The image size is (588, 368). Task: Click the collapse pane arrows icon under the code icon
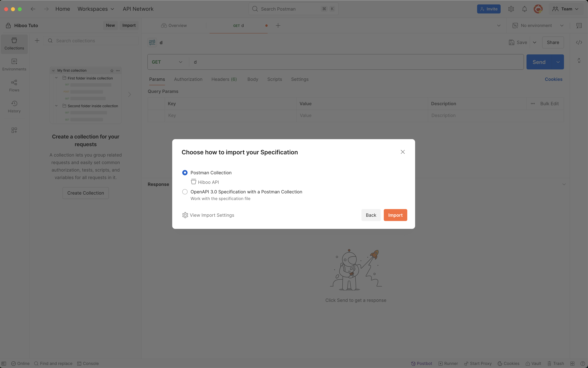click(579, 60)
